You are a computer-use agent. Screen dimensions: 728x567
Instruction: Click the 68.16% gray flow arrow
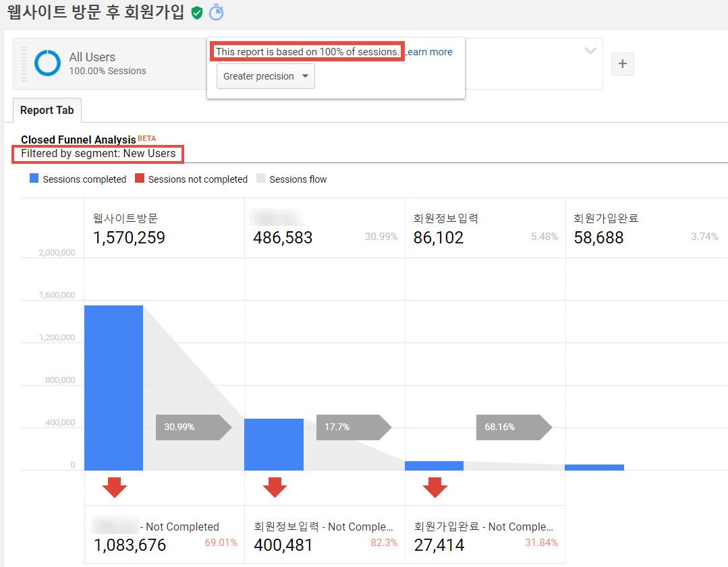(x=514, y=427)
